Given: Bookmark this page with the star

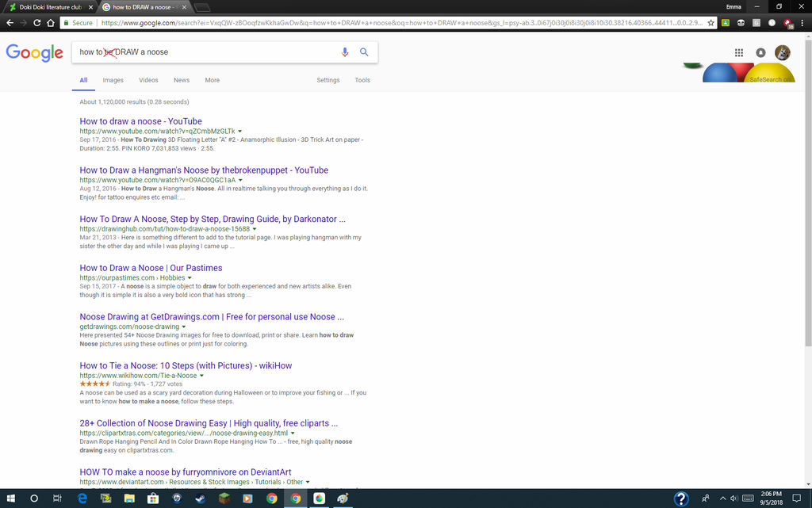Looking at the screenshot, I should click(x=711, y=23).
